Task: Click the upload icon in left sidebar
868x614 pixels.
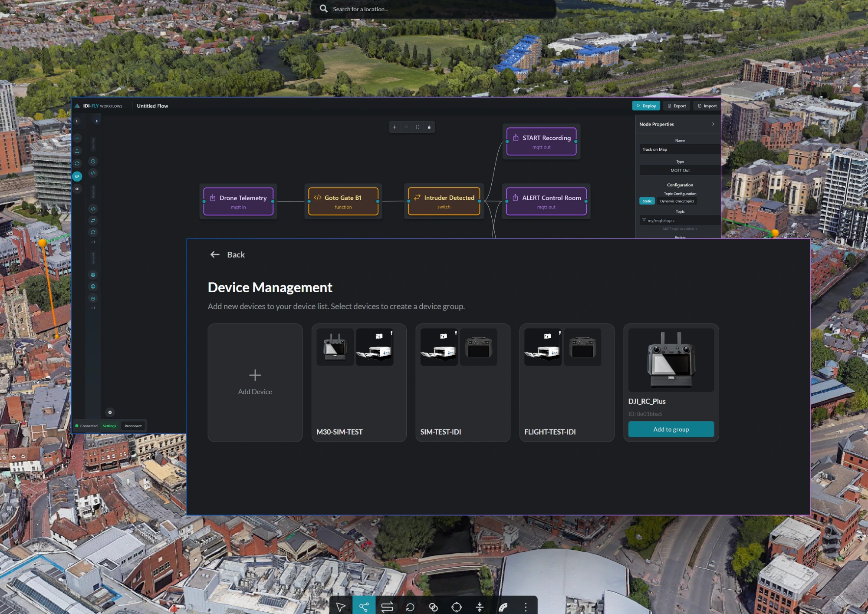Action: (77, 151)
